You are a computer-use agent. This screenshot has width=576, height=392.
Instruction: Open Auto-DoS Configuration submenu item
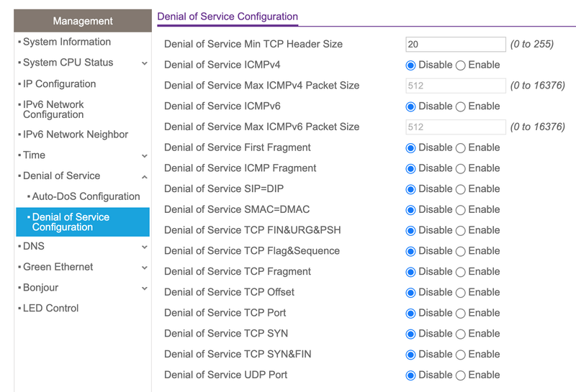pyautogui.click(x=86, y=196)
